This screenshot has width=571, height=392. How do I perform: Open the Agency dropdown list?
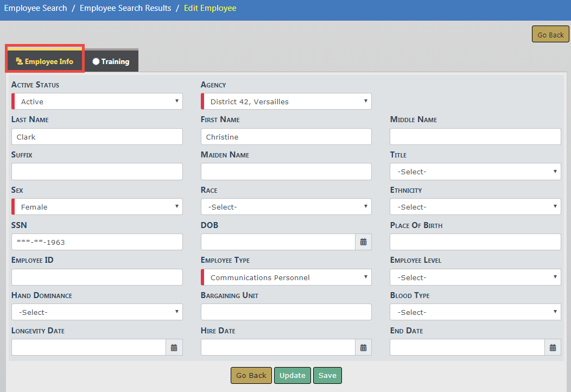click(x=287, y=102)
